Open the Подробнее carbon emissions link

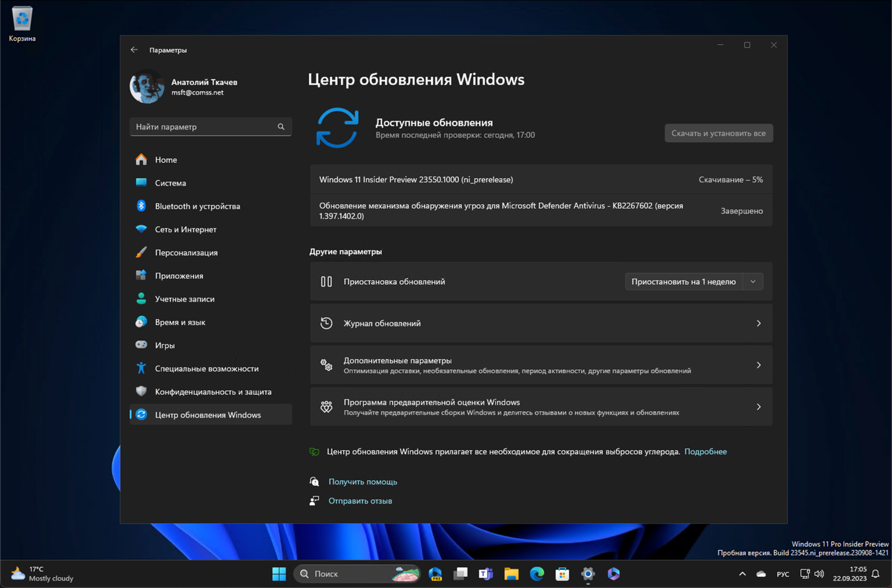[x=705, y=451]
